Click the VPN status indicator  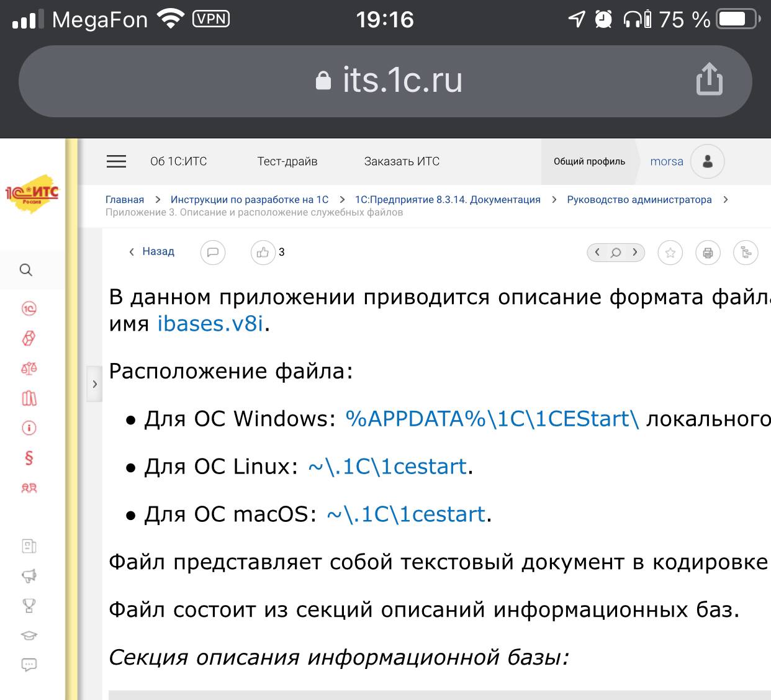211,19
